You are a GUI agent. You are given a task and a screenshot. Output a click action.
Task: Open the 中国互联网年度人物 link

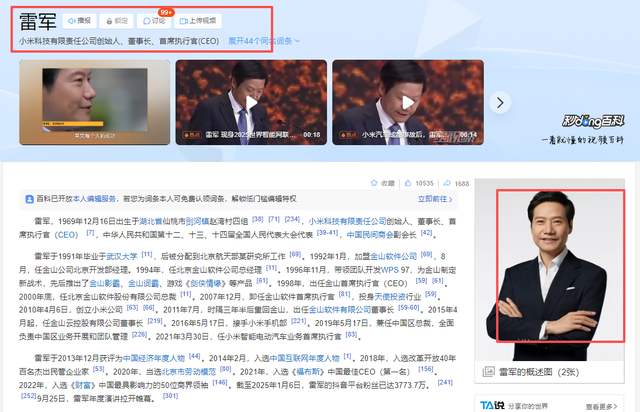tap(304, 359)
